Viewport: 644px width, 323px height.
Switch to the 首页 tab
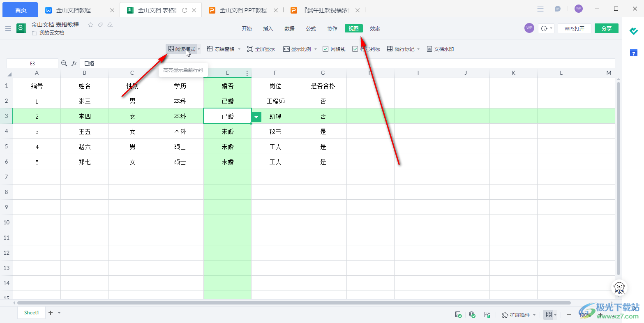[x=20, y=10]
